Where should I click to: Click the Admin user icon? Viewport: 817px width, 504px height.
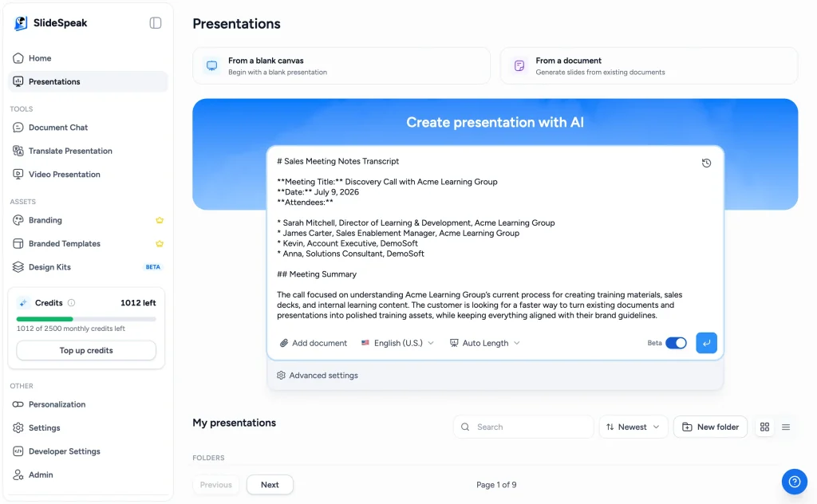[18, 474]
